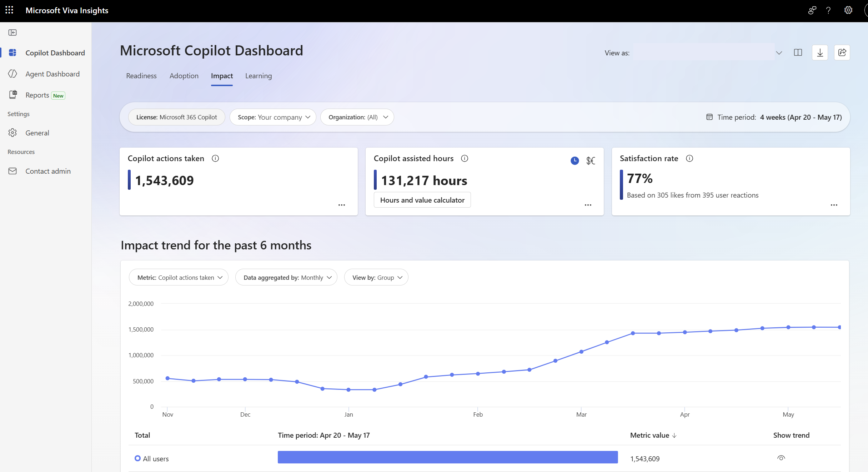Click License: Microsoft 365 Copilot pill
This screenshot has width=868, height=472.
tap(177, 117)
